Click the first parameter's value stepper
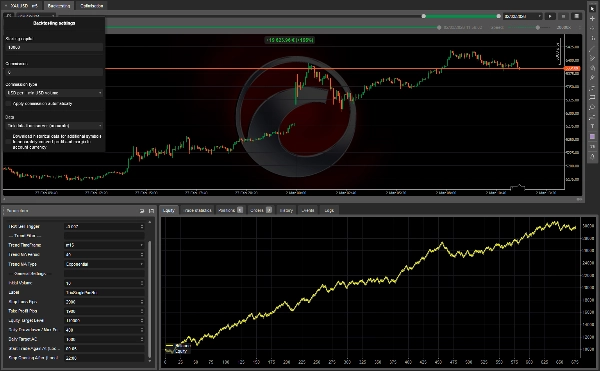Image resolution: width=600 pixels, height=371 pixels. pos(142,226)
